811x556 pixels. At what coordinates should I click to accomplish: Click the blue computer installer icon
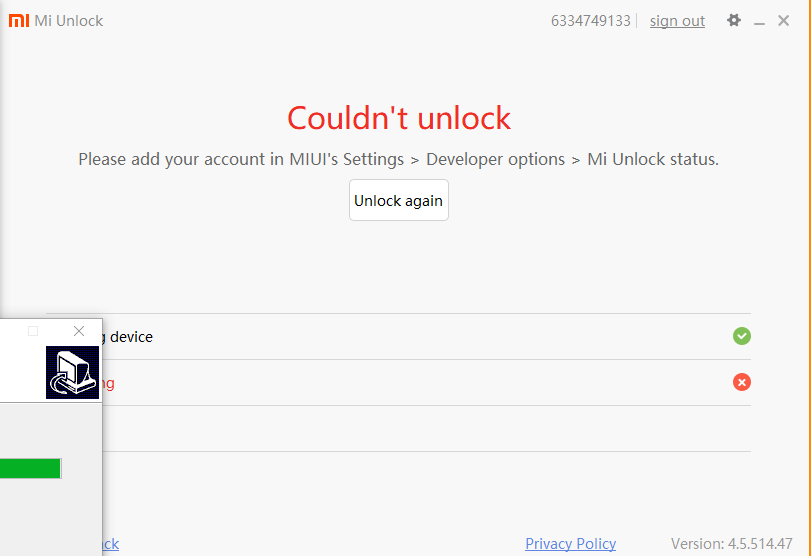(72, 372)
